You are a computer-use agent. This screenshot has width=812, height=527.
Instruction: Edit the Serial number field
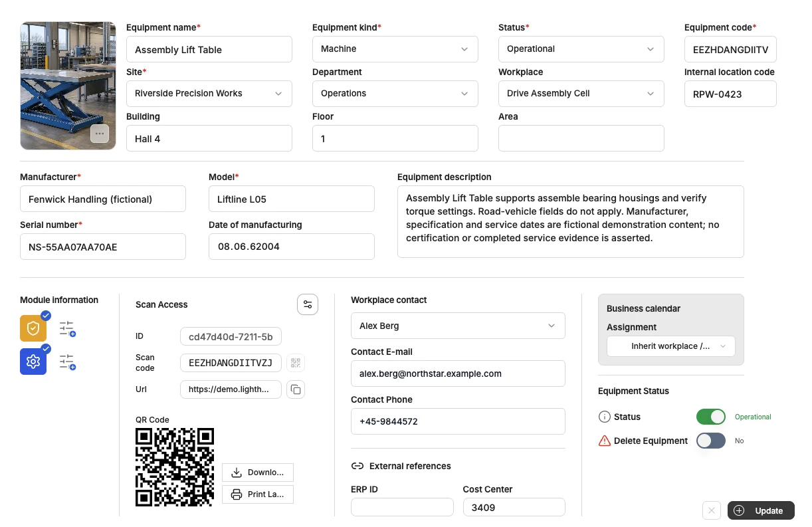click(x=103, y=247)
